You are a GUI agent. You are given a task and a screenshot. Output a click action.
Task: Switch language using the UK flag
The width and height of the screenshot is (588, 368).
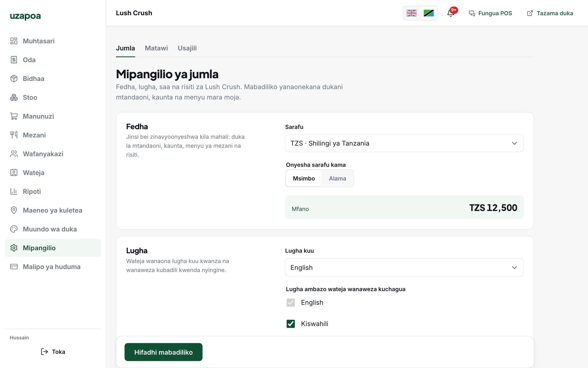point(411,13)
